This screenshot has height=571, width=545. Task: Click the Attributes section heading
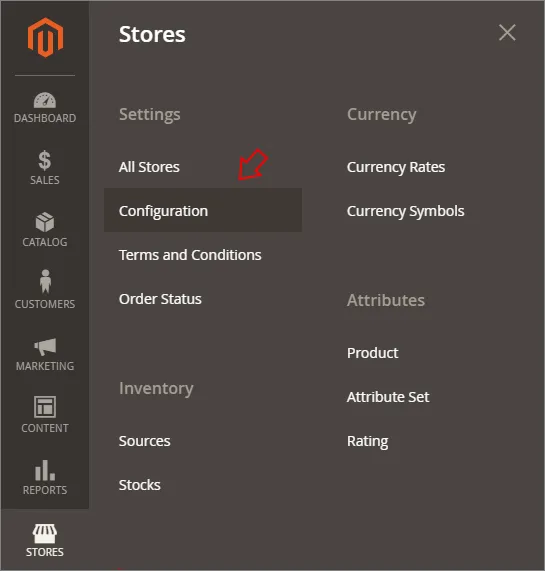point(386,300)
